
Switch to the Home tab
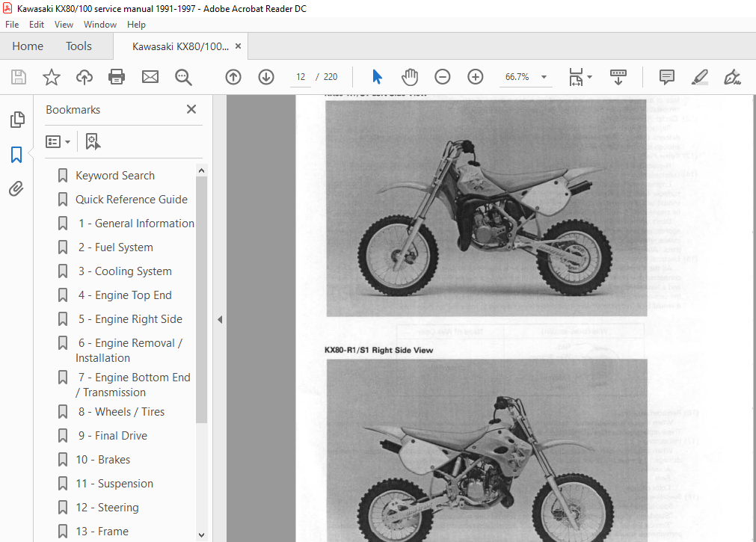(x=28, y=46)
